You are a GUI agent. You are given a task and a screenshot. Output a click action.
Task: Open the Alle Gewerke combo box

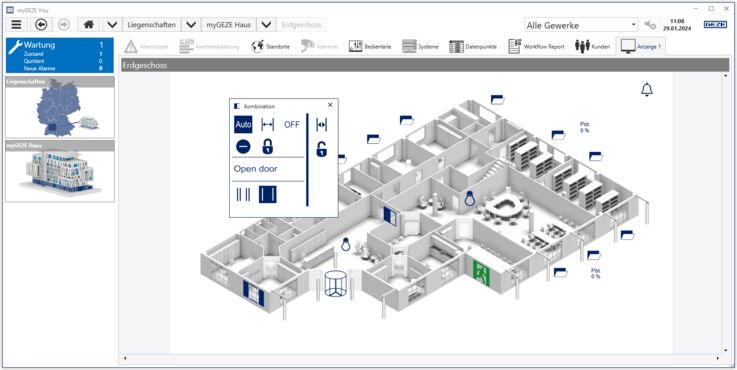581,25
